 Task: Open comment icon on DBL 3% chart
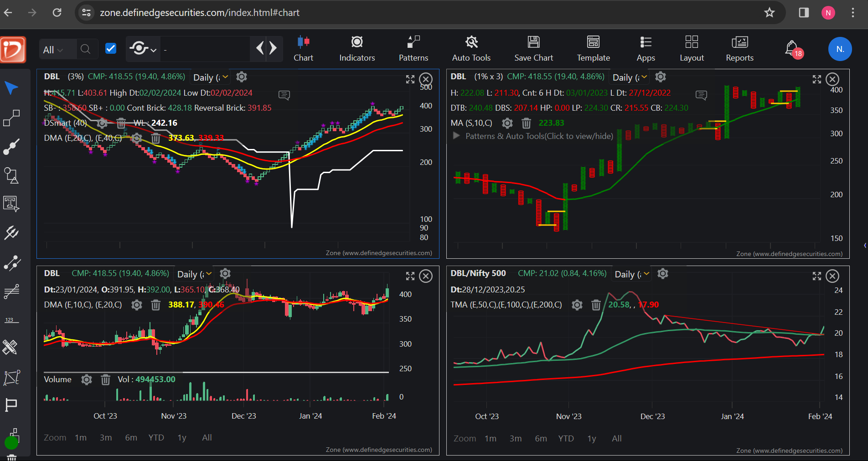(x=284, y=95)
